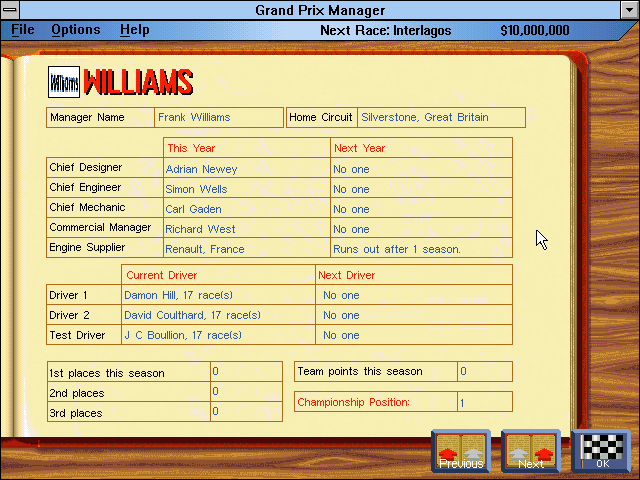Click the Manager Name label
This screenshot has width=640, height=480.
pos(87,118)
